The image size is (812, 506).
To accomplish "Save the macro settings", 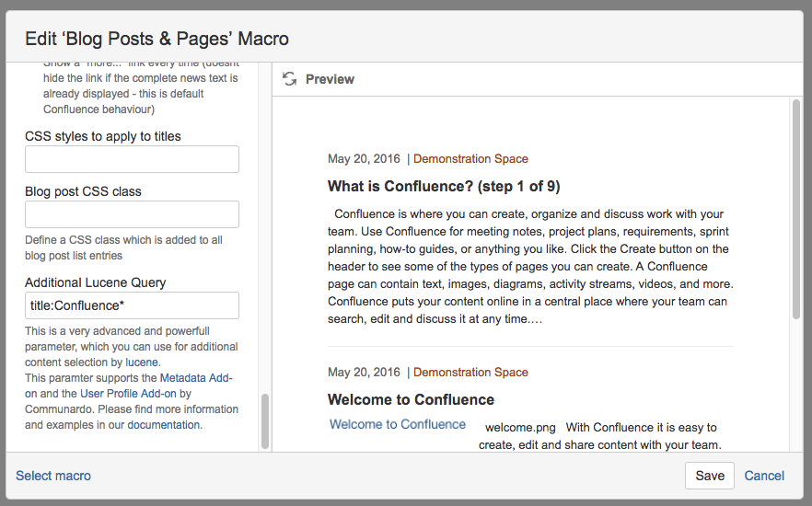I will pyautogui.click(x=709, y=476).
